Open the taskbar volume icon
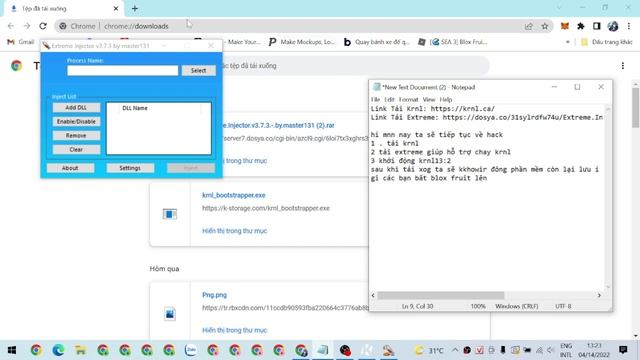 551,350
